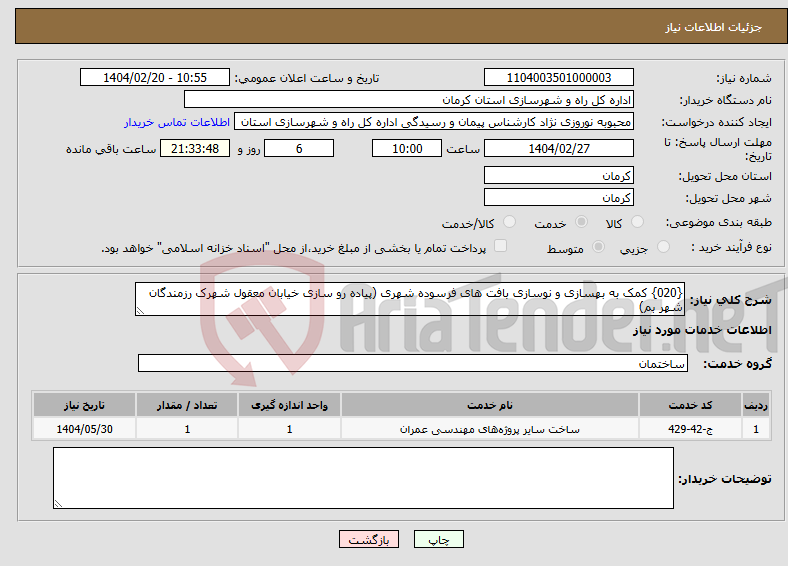Click the جزئیات اطلاعات نیاز page header
The width and height of the screenshot is (788, 566).
(714, 27)
